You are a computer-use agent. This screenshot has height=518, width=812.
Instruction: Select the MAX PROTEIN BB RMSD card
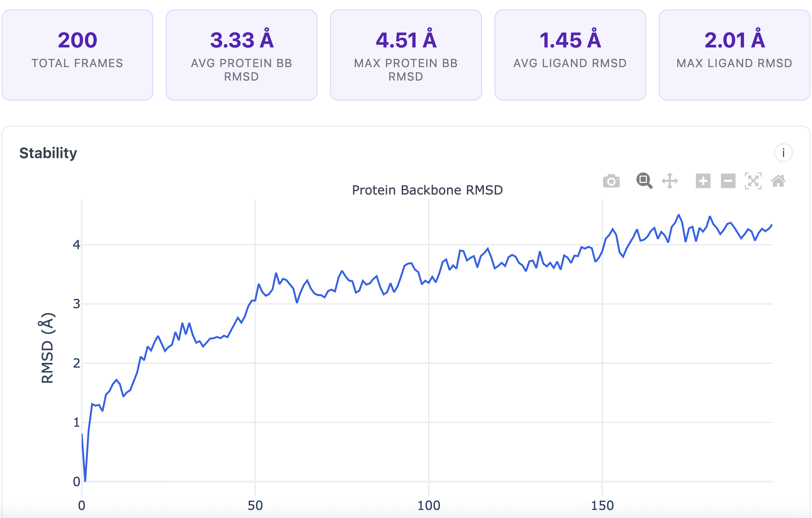coord(406,54)
